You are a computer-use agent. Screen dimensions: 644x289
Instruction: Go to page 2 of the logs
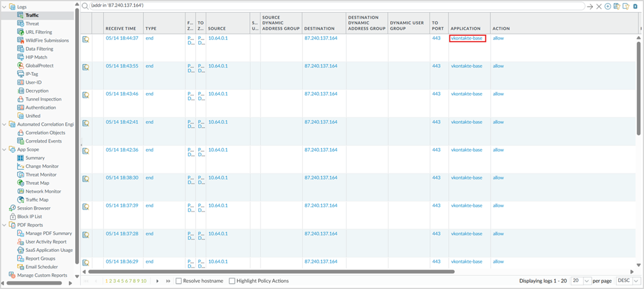[x=111, y=281]
